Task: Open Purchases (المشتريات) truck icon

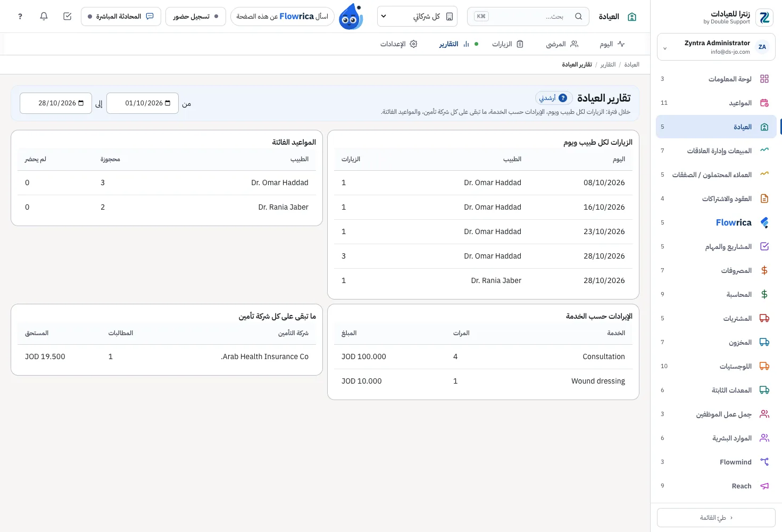Action: [764, 318]
